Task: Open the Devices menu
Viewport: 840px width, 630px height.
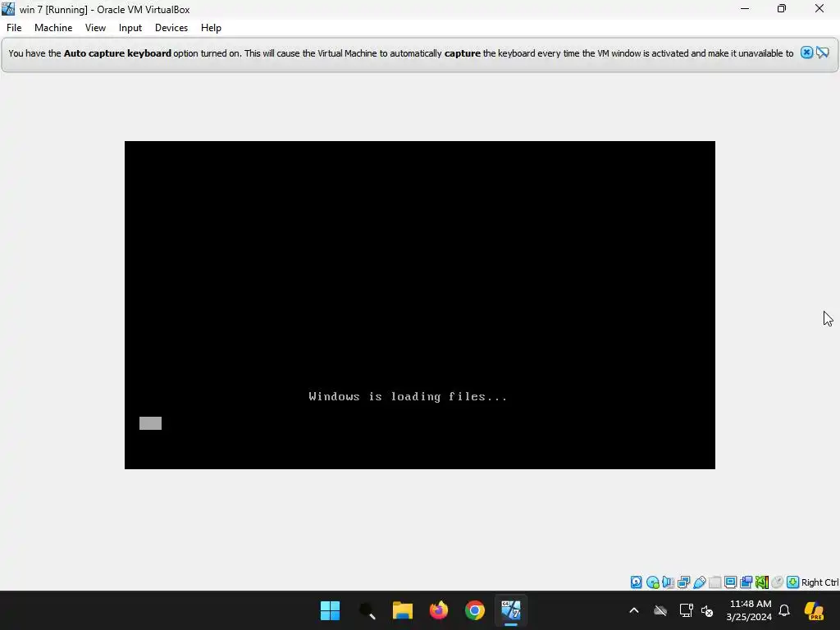Action: pyautogui.click(x=171, y=28)
